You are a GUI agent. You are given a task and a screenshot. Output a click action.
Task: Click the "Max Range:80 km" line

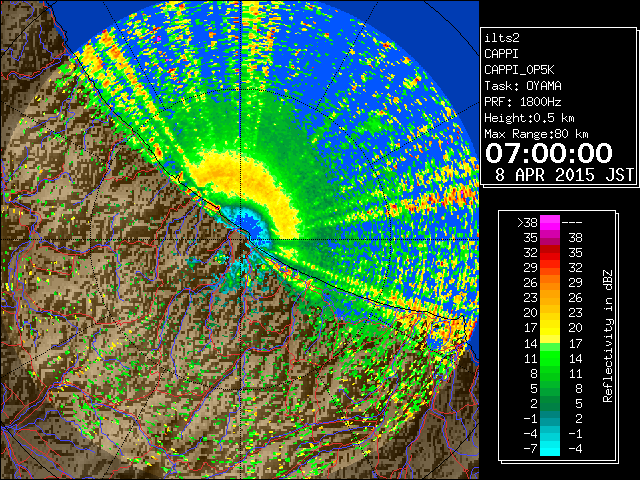(536, 134)
